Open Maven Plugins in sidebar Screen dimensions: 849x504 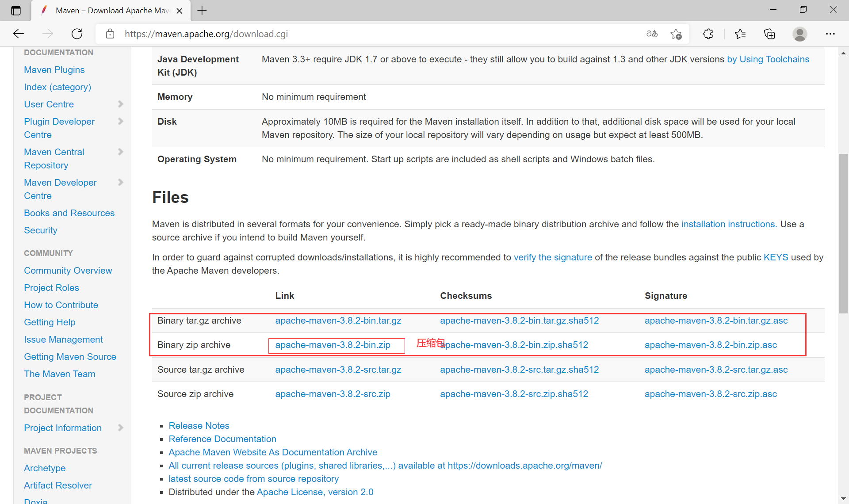click(54, 69)
